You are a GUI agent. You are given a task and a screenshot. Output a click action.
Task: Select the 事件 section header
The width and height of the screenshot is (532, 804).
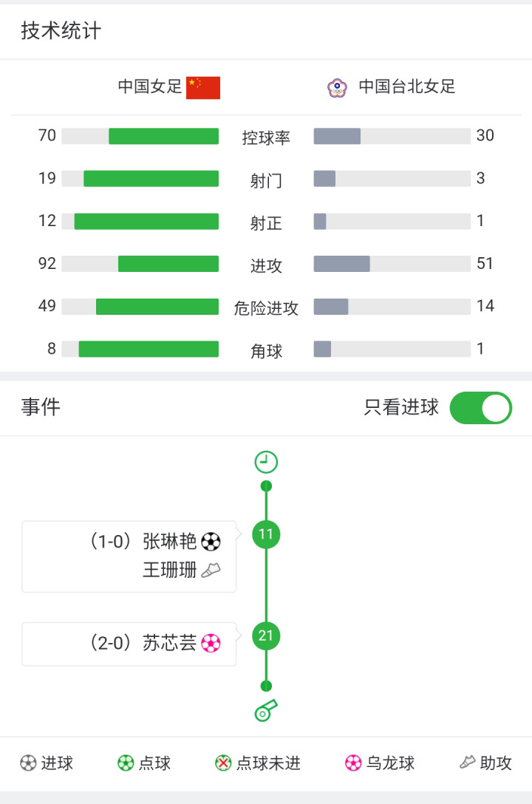[41, 407]
